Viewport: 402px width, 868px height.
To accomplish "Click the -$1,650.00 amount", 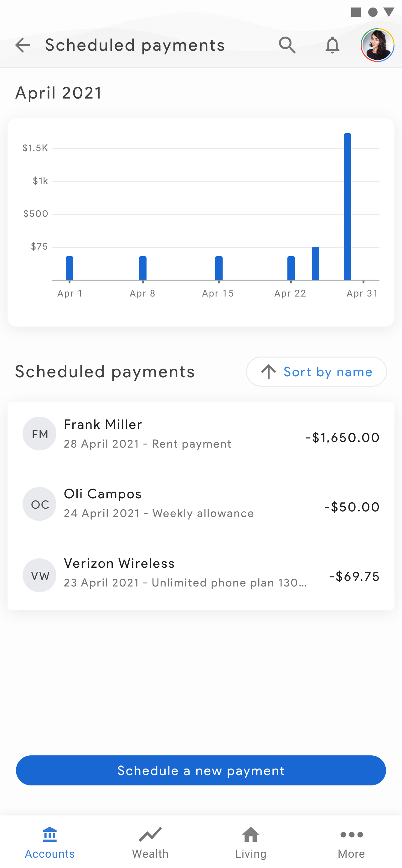I will [342, 438].
